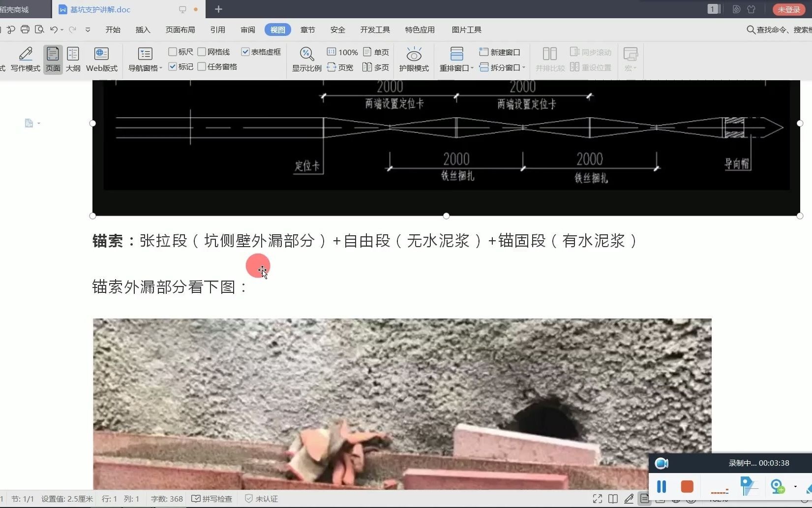Screen dimensions: 812x508
Task: Click the page layout status bar icon
Action: click(x=644, y=499)
